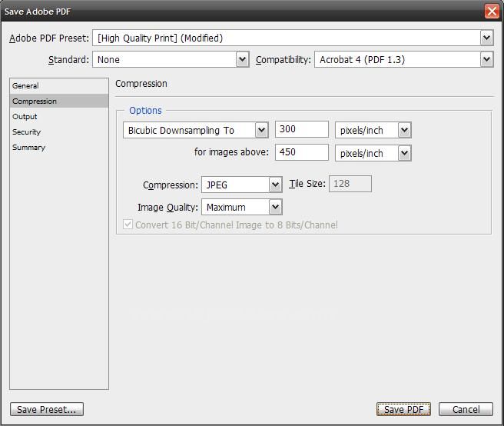Viewport: 504px width, 426px height.
Task: Switch to the Output category
Action: coord(59,116)
